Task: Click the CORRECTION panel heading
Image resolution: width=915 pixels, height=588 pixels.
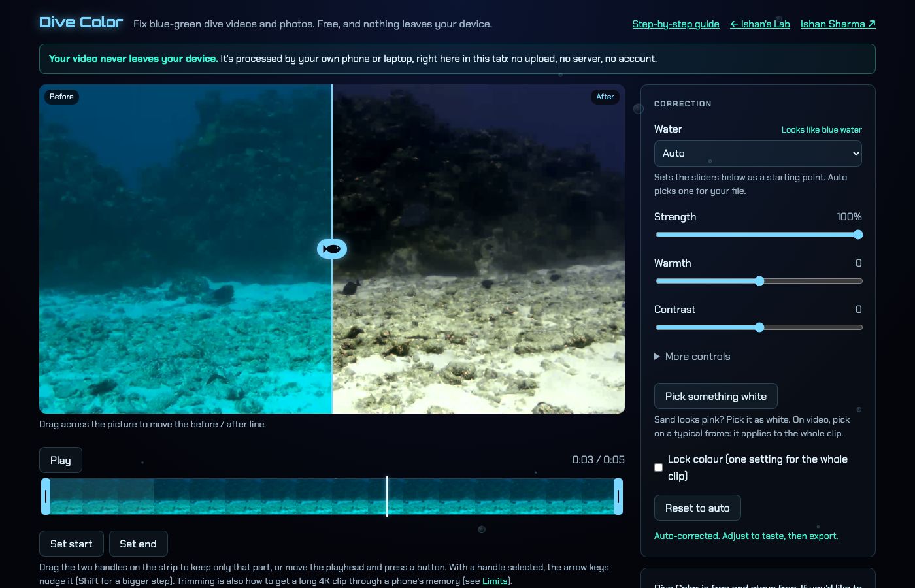Action: tap(683, 104)
